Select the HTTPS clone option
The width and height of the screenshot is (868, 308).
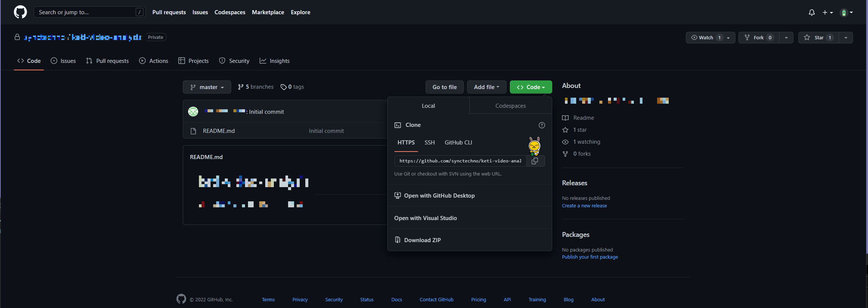(x=406, y=143)
